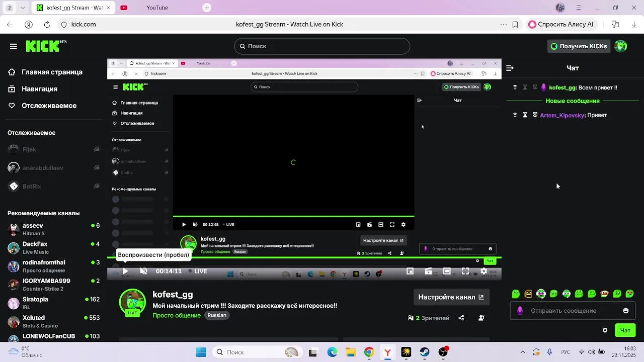Open the video player's settings gear
Screen dimensions: 644x362
point(484,271)
